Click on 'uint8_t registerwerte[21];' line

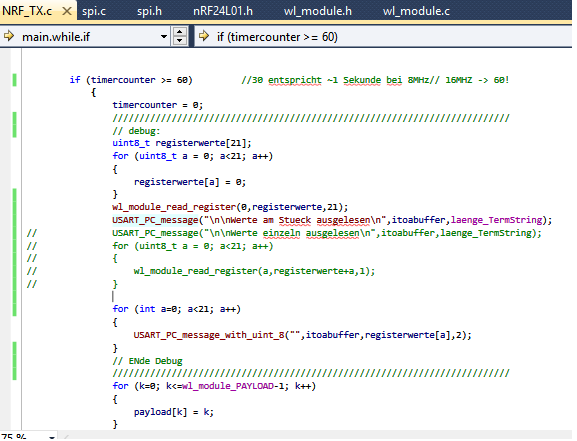coord(182,143)
